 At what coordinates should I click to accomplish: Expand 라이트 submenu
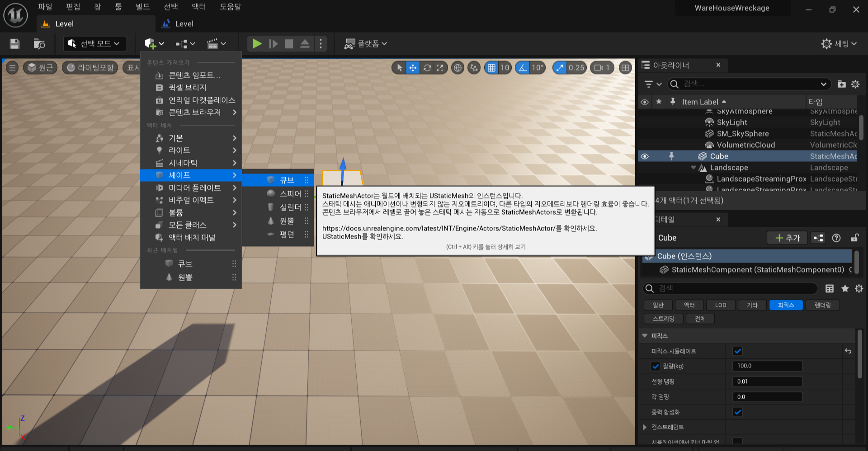[x=191, y=150]
